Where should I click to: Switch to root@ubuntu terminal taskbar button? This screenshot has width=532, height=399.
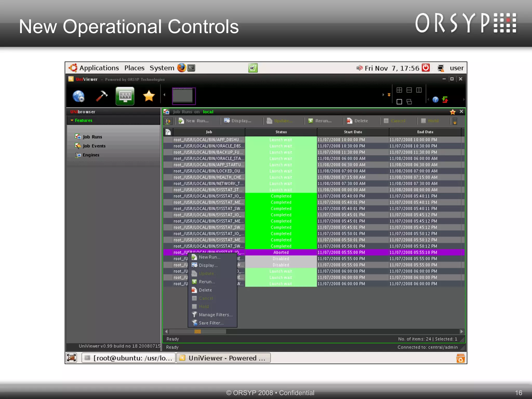coord(129,358)
